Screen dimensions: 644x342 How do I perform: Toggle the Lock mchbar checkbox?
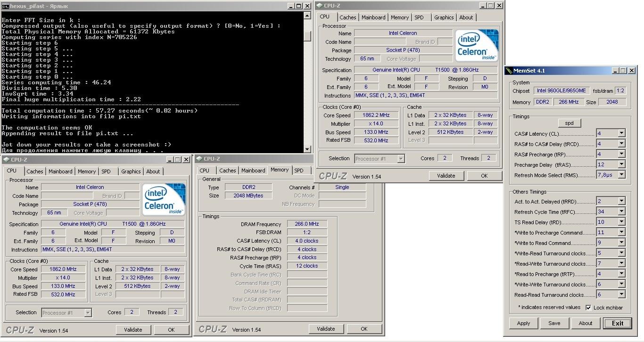coord(588,308)
